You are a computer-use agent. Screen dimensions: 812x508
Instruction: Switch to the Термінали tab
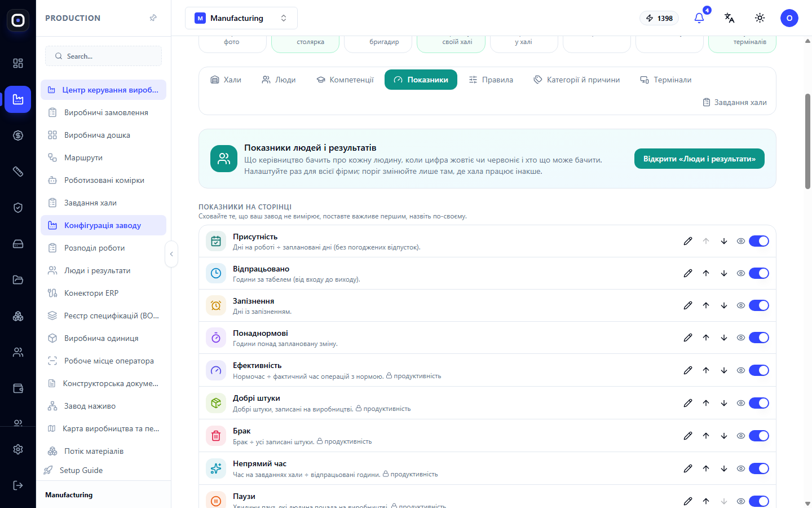click(665, 80)
